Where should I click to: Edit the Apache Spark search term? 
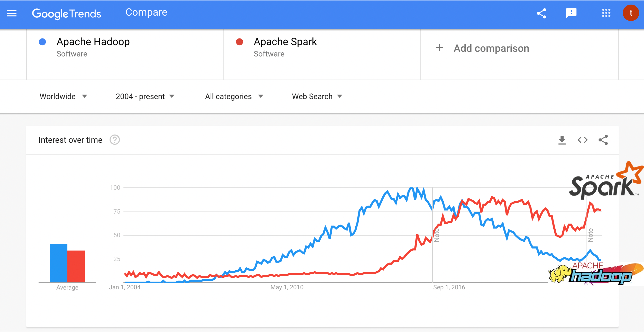point(285,42)
